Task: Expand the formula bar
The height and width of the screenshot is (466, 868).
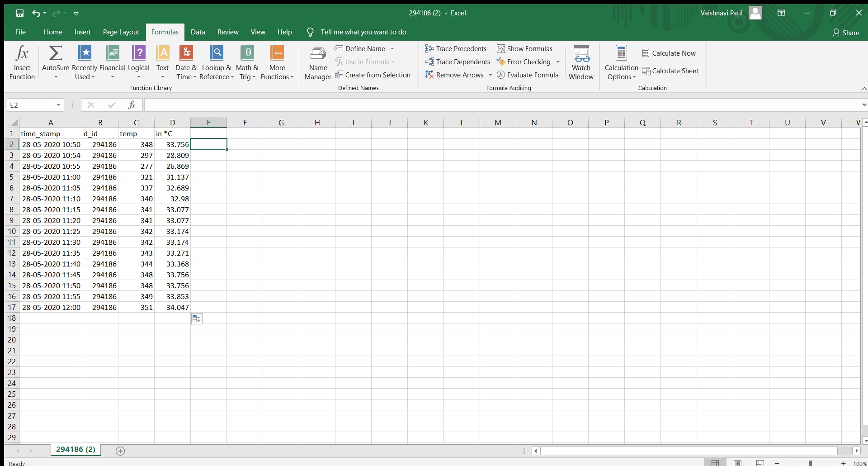Action: point(864,105)
